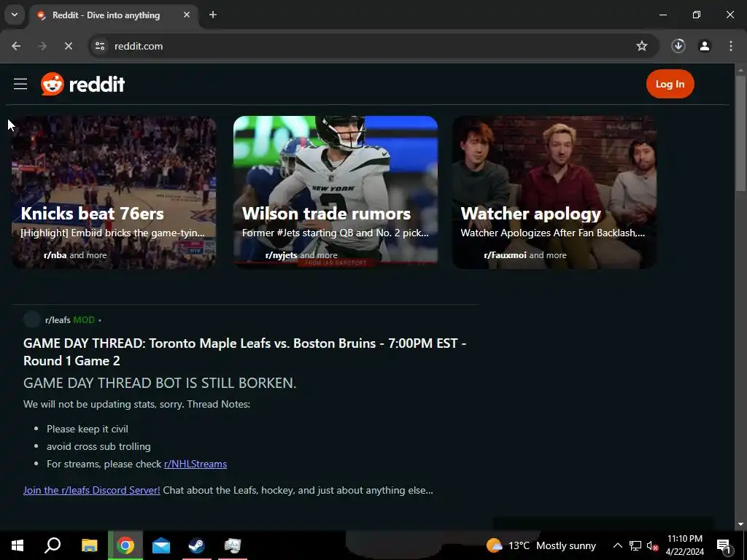
Task: Open the Knicks beat 76ers card
Action: point(114,192)
